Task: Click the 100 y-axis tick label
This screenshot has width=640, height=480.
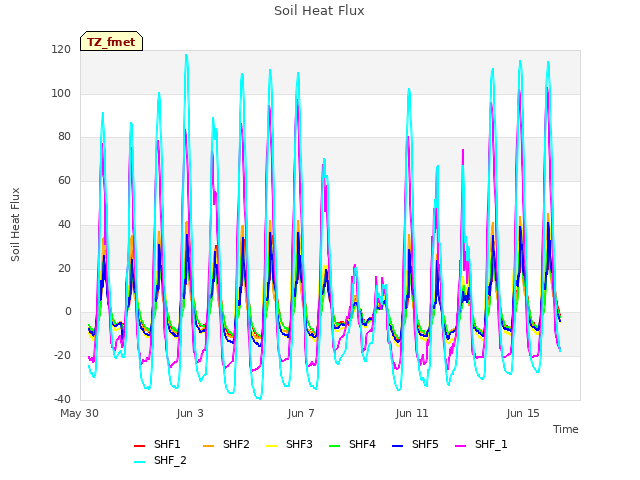Action: pyautogui.click(x=61, y=93)
